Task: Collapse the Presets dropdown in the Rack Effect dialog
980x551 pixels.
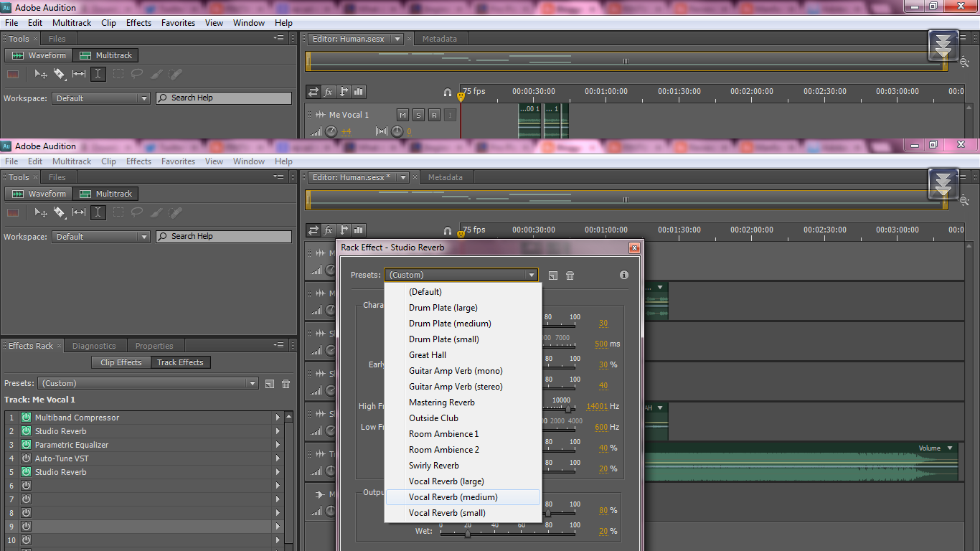Action: [461, 275]
